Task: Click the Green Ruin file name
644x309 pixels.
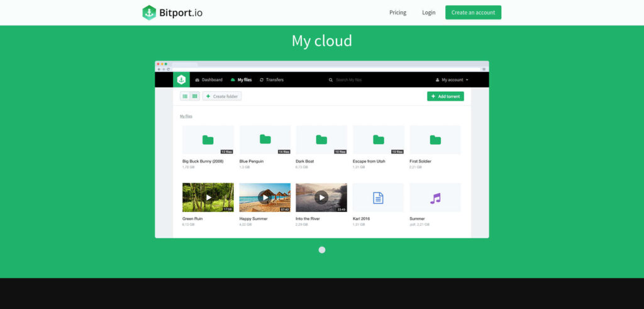Action: point(192,219)
